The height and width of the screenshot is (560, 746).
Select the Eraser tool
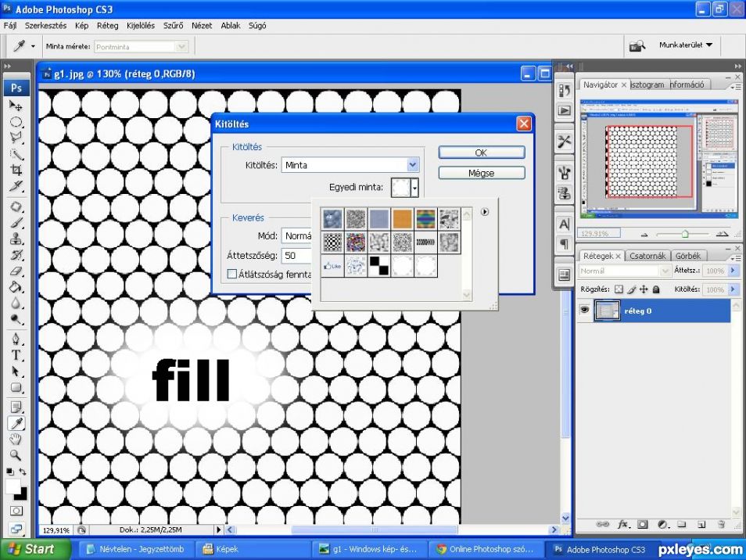(x=16, y=271)
